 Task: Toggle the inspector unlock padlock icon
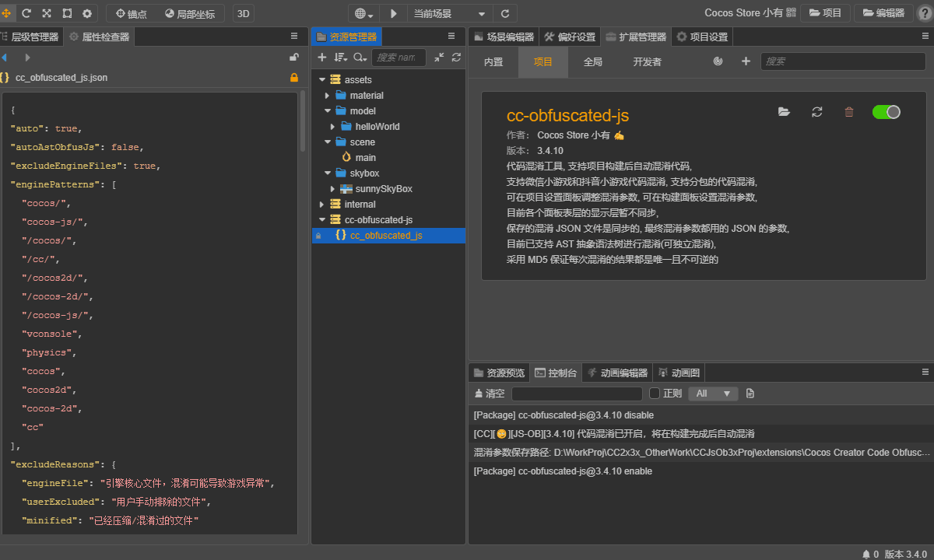(x=294, y=58)
